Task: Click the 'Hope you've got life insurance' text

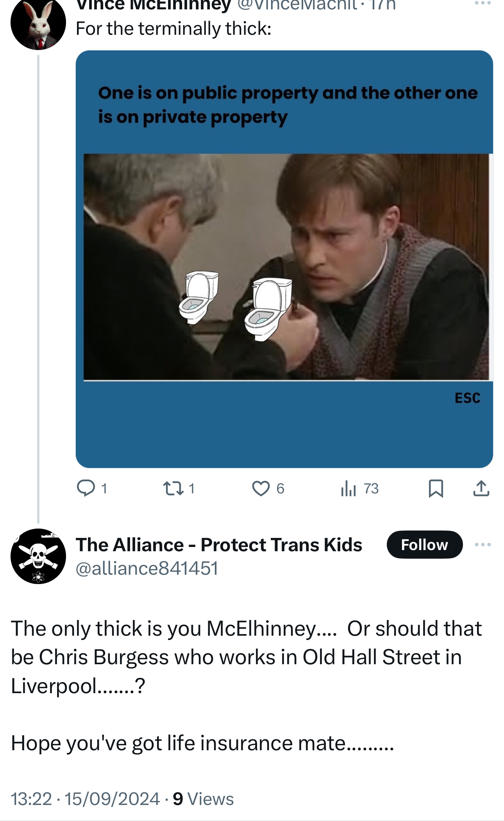Action: coord(202,743)
